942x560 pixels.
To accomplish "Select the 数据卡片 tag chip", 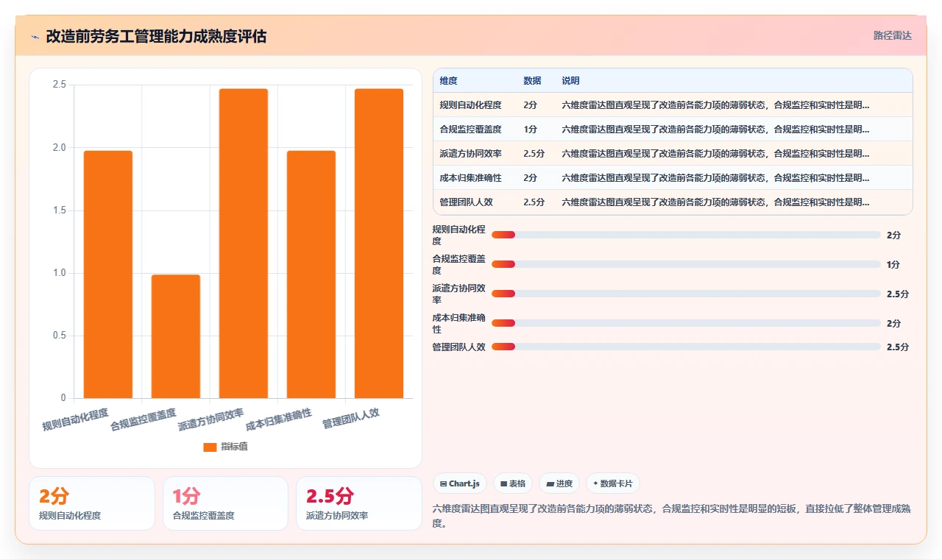I will point(613,483).
